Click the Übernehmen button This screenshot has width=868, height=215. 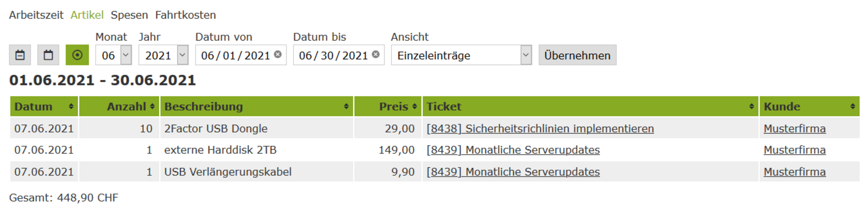(577, 55)
